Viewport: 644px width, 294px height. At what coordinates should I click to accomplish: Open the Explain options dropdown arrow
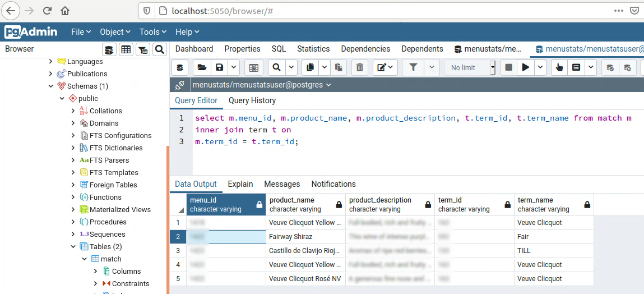(591, 67)
